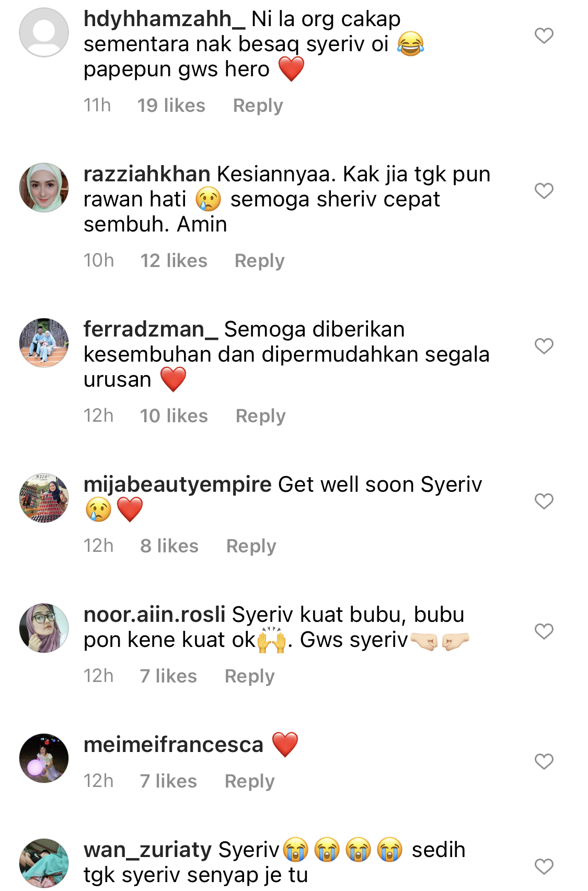The width and height of the screenshot is (588, 891).
Task: Reply to mijabeautyempire's comment
Action: [251, 546]
